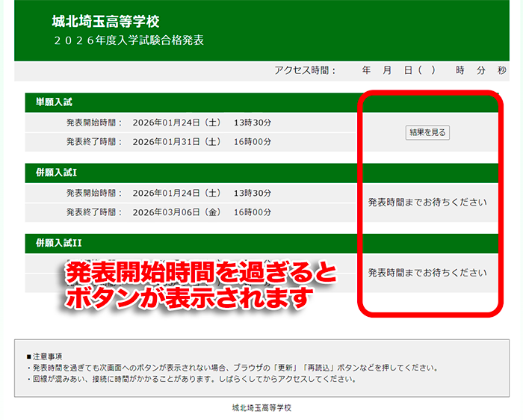
Task: Click the 併願入試II section header
Action: (58, 243)
